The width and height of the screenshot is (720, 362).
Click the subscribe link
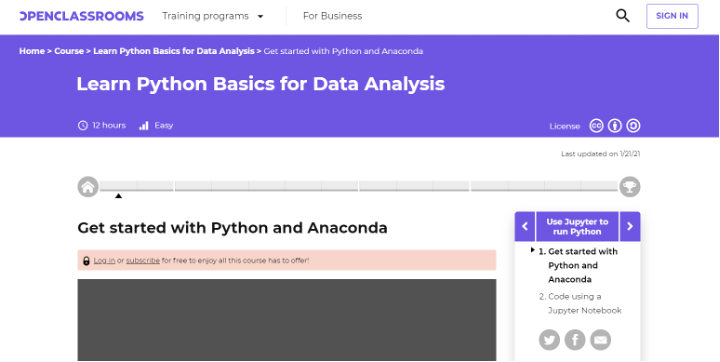[x=143, y=260]
